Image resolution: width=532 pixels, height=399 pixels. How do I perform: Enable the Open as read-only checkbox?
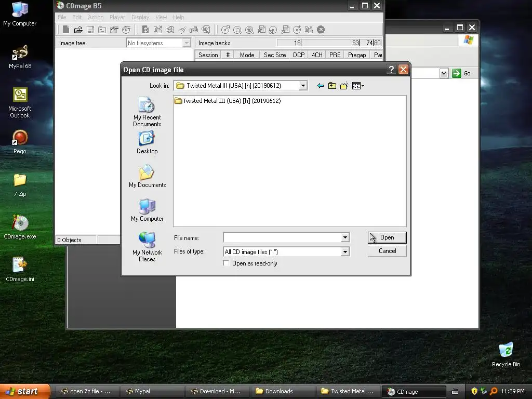pos(226,263)
